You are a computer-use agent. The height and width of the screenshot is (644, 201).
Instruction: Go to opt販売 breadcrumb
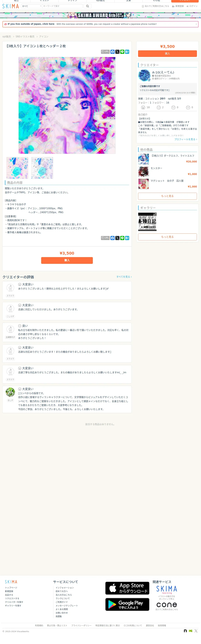pyautogui.click(x=7, y=36)
